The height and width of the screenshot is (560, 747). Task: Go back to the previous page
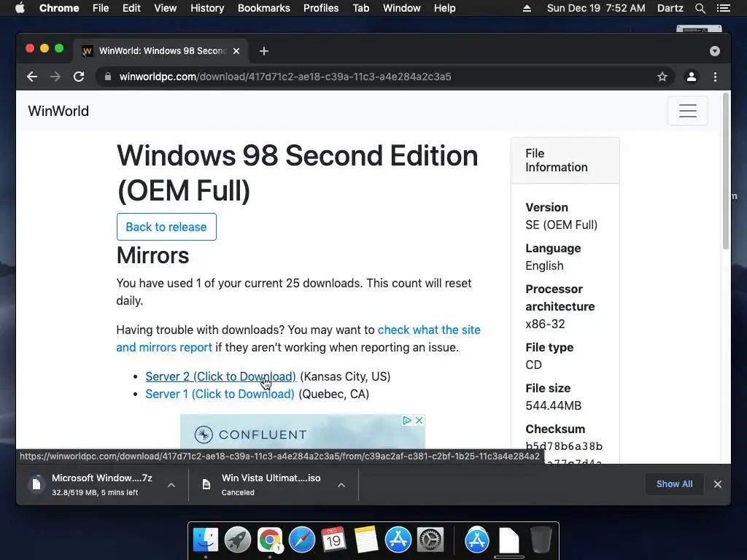coord(32,77)
